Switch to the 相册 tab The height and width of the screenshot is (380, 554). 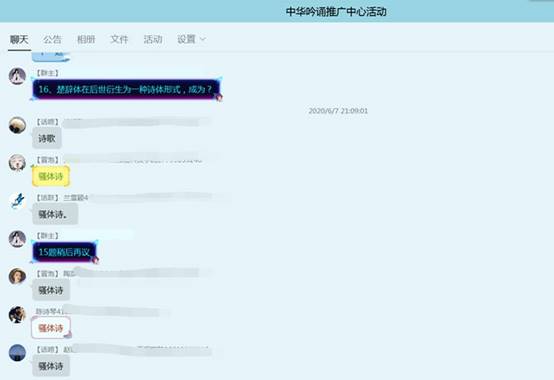tap(86, 39)
